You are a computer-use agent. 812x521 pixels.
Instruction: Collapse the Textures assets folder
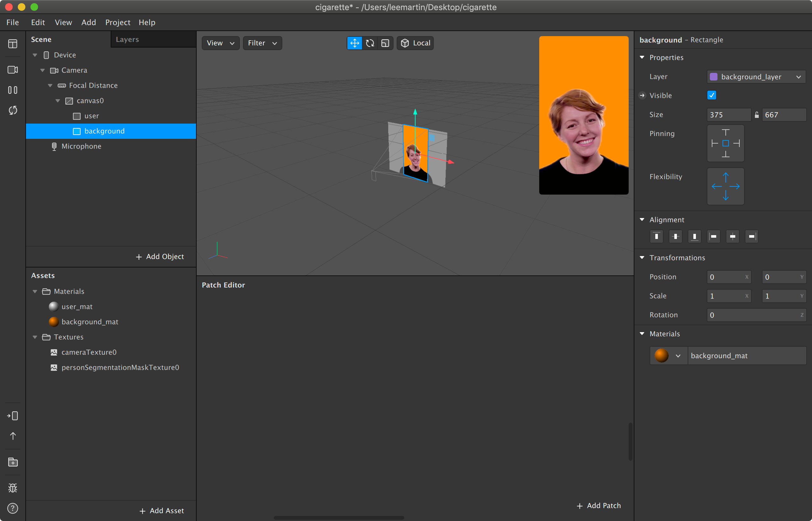pos(35,337)
